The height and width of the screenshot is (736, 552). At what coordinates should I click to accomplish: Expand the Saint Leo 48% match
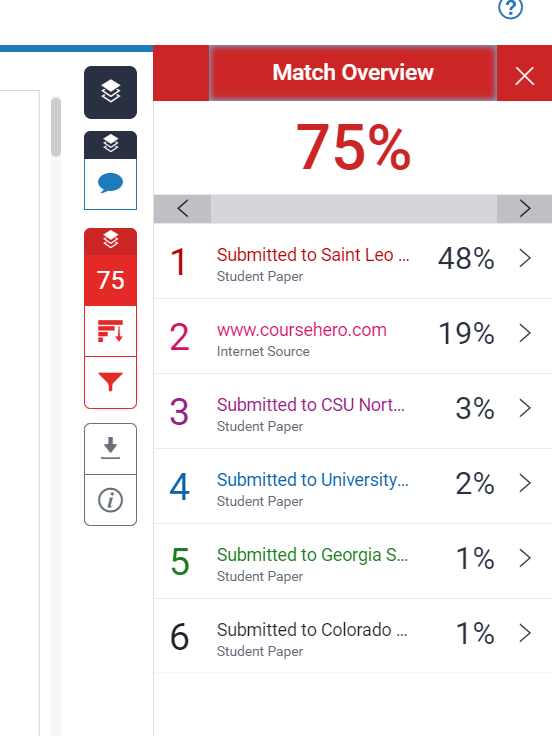[525, 258]
